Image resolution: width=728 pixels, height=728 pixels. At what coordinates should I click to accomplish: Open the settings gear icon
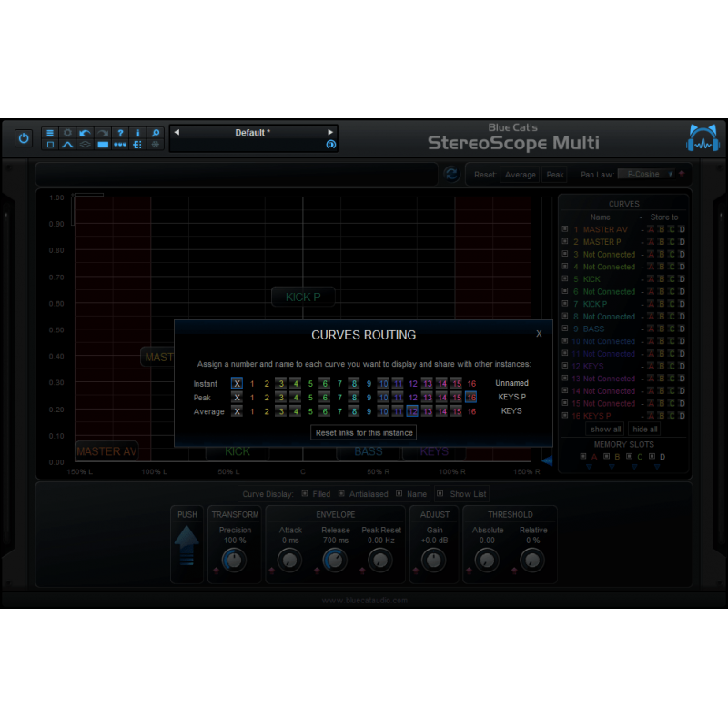[67, 133]
